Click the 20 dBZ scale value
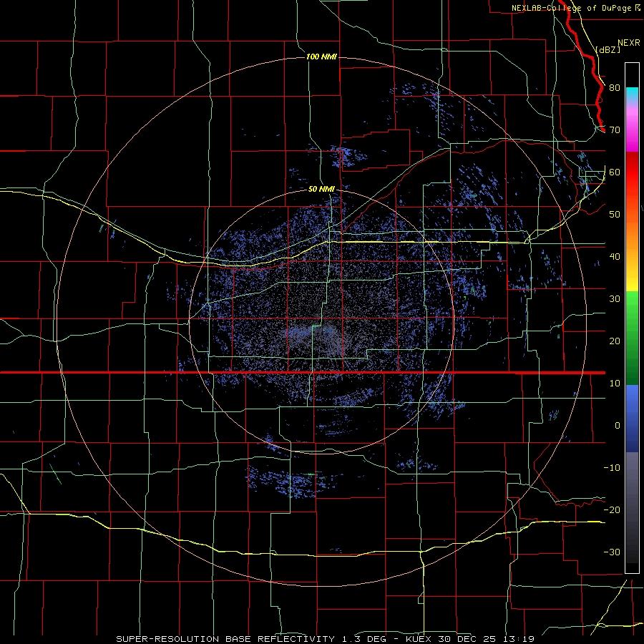The width and height of the screenshot is (644, 644). [615, 341]
